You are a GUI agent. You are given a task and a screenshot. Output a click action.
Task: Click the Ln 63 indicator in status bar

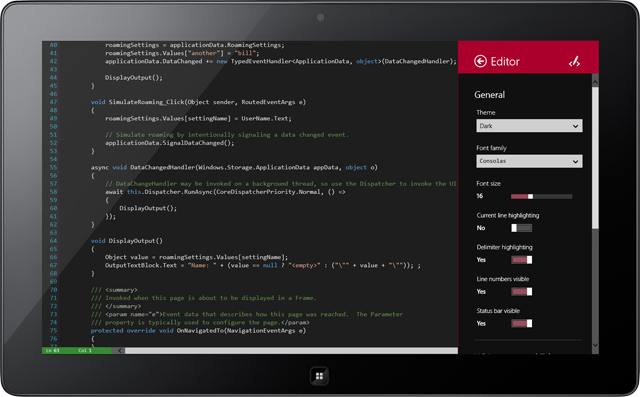(52, 350)
